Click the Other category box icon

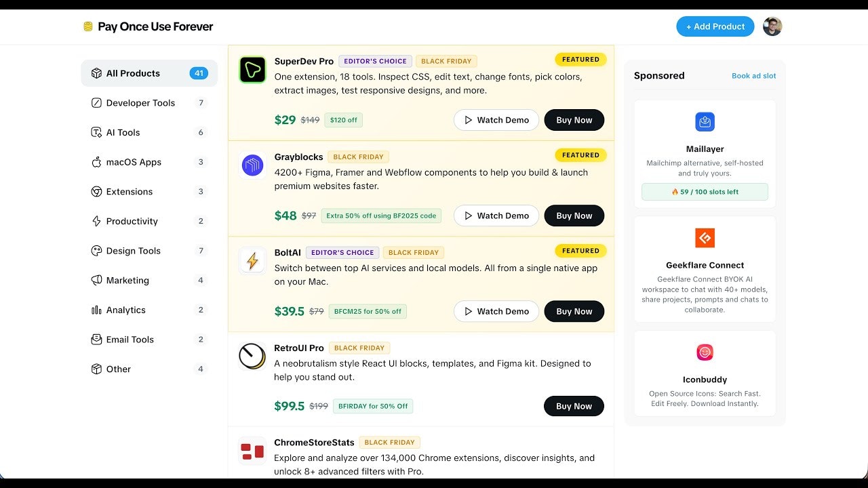(x=96, y=369)
